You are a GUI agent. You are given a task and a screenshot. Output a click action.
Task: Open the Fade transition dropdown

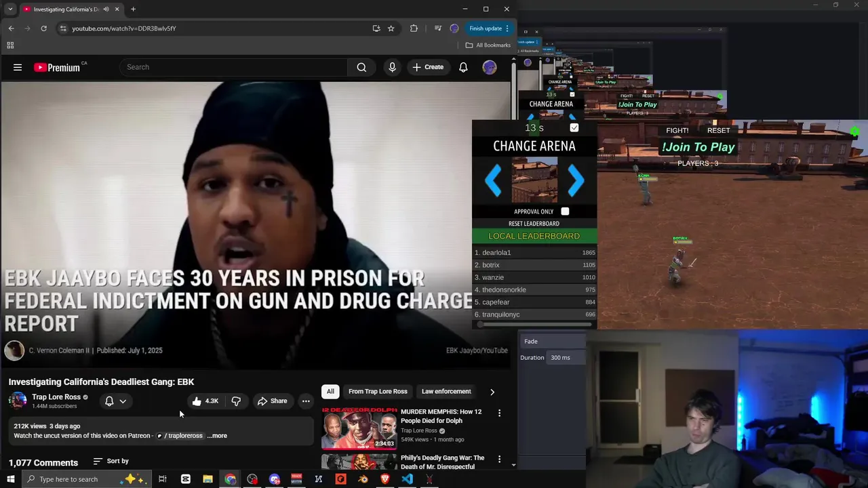[x=553, y=342]
